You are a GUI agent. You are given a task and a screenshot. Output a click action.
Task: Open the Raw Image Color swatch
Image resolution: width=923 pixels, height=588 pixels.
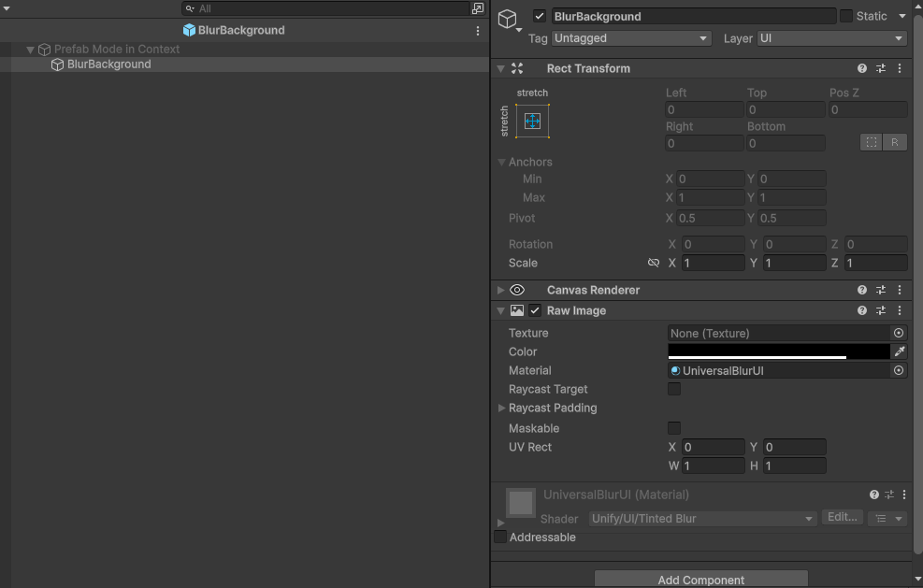click(779, 351)
